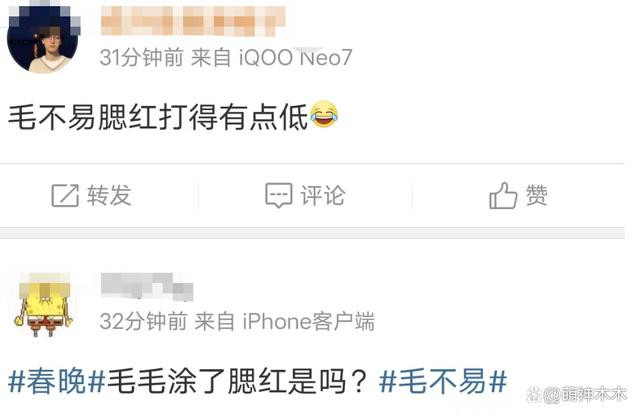Click the iPhone客户端 source text

[x=308, y=322]
